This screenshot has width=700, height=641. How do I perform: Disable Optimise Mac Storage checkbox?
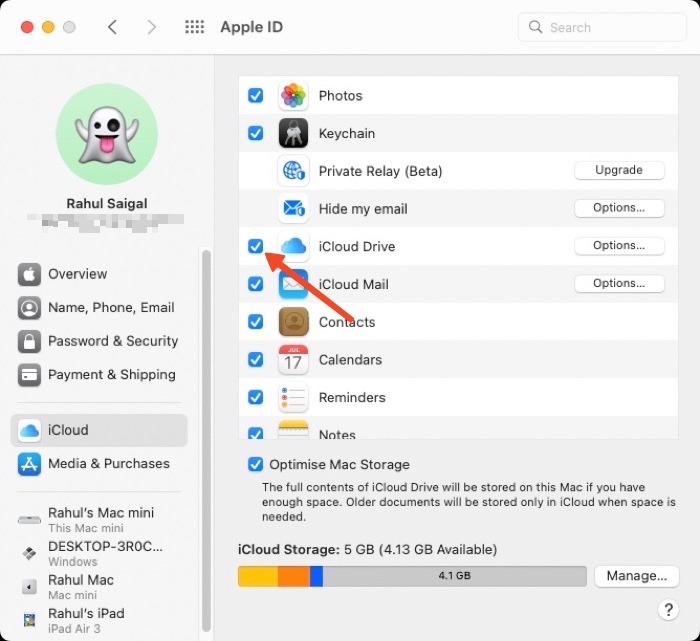(x=255, y=464)
